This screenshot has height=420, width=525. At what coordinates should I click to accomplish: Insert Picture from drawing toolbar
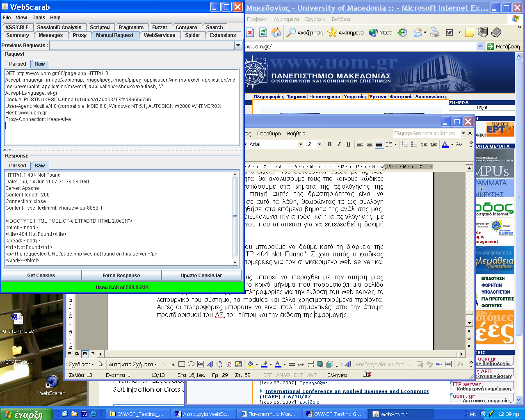click(x=238, y=364)
